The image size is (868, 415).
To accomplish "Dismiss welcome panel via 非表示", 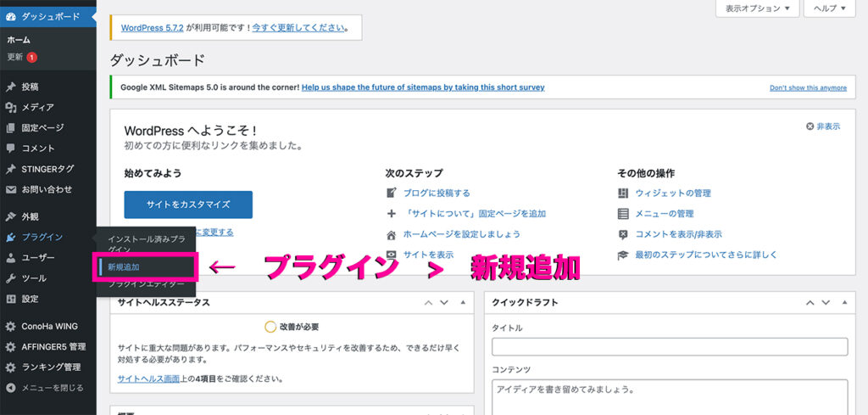I will pyautogui.click(x=823, y=126).
